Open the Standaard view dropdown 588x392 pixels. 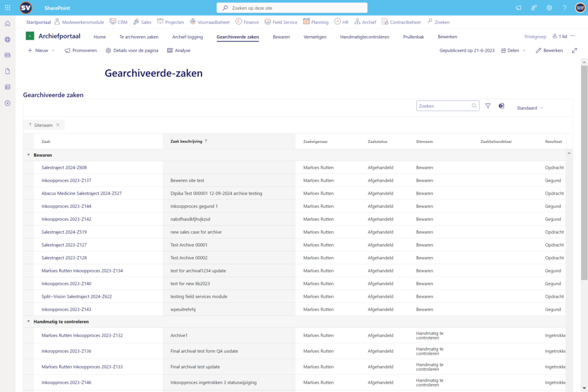tap(529, 108)
